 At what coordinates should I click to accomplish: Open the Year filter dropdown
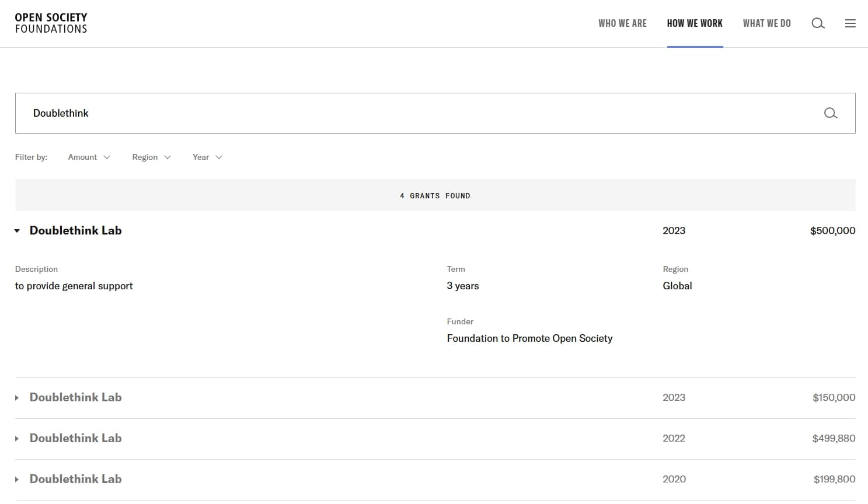pyautogui.click(x=207, y=157)
